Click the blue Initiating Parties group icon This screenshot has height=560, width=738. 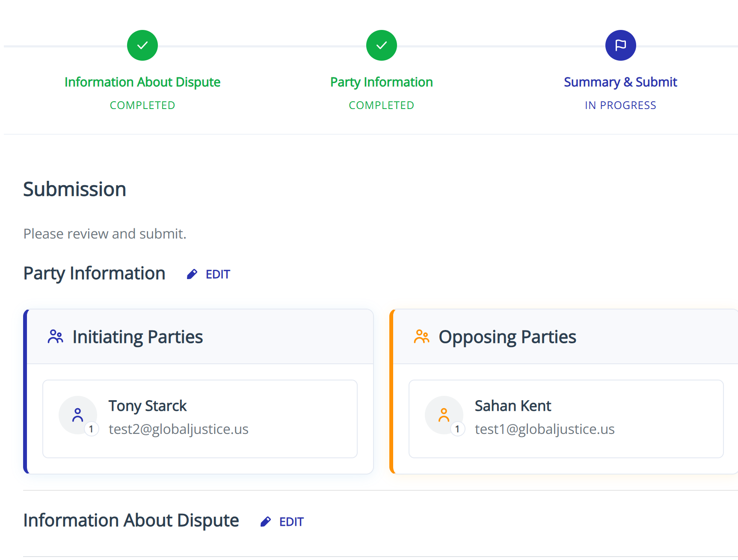(x=56, y=337)
